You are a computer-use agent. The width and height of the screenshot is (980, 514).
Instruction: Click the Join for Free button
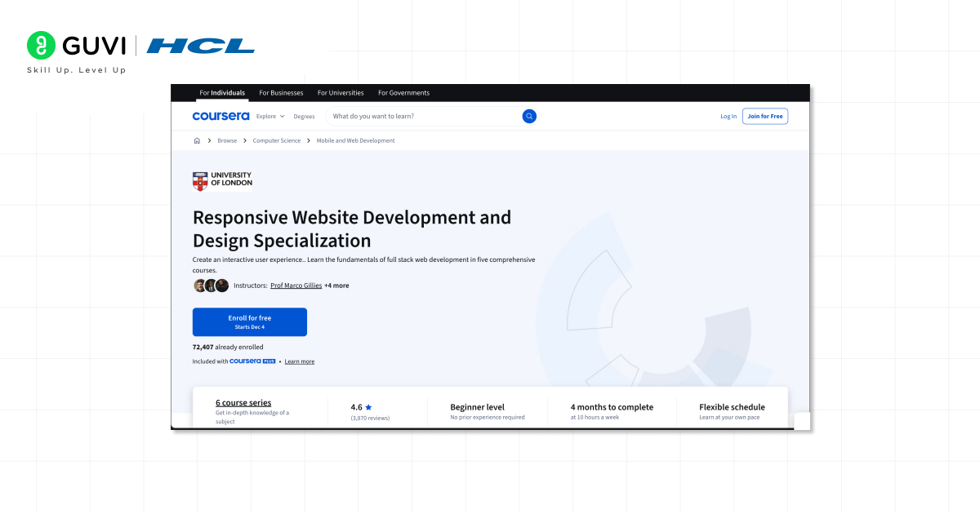coord(764,116)
